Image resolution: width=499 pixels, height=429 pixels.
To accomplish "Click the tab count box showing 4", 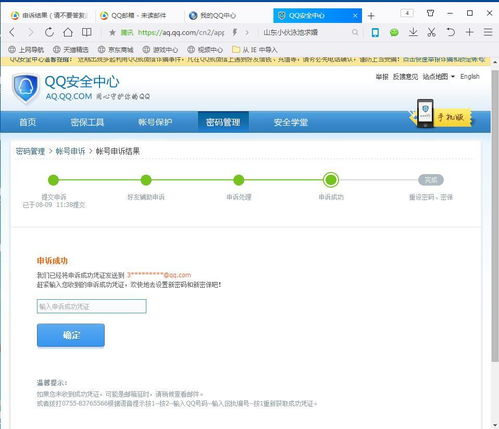I will pyautogui.click(x=407, y=13).
